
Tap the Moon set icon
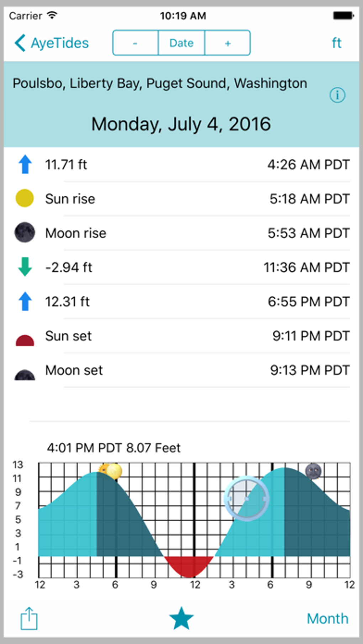(x=25, y=375)
